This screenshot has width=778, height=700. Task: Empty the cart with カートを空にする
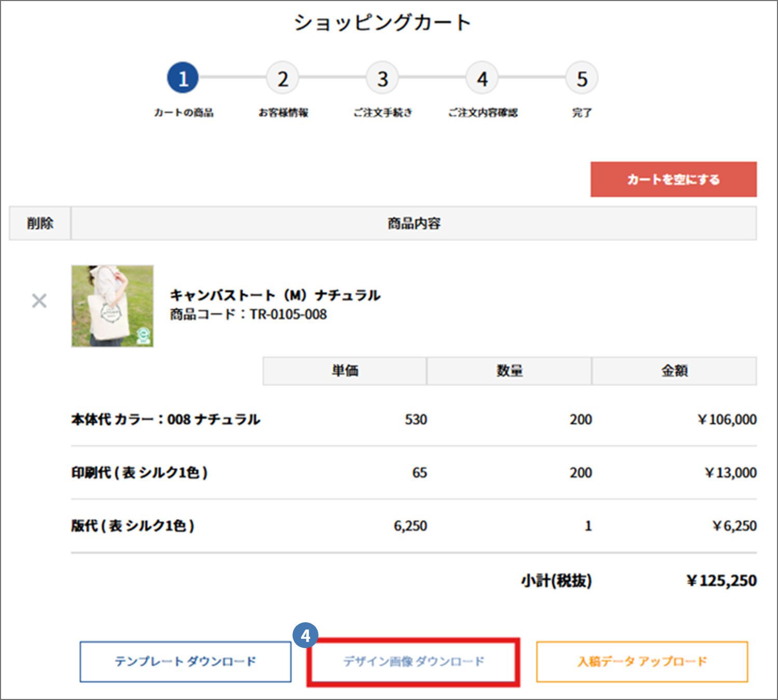tap(673, 179)
